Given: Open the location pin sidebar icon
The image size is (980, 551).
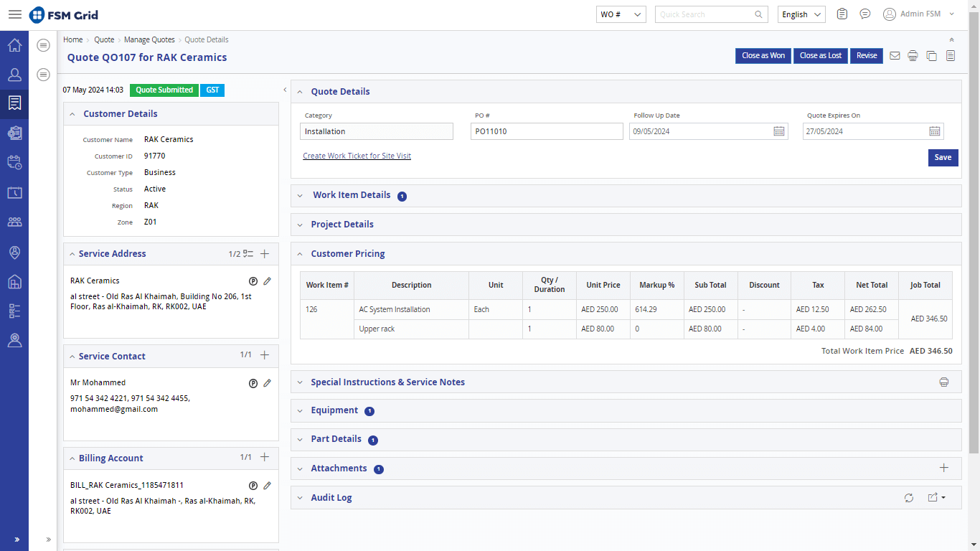Looking at the screenshot, I should coord(14,252).
